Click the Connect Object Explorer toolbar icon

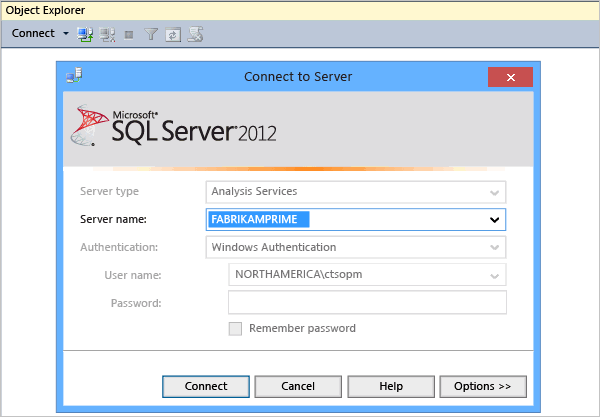coord(86,34)
